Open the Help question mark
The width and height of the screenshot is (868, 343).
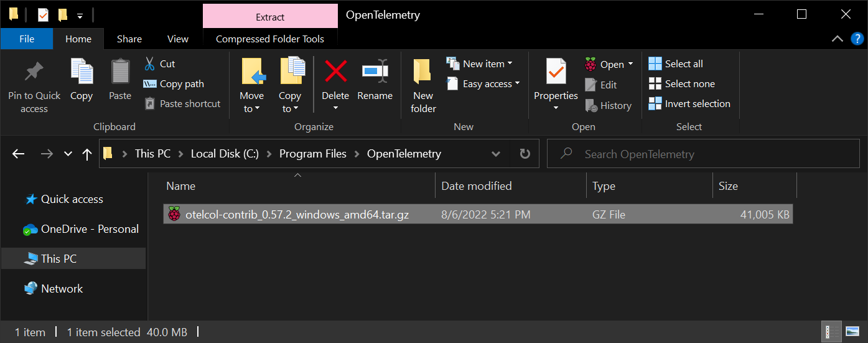tap(856, 39)
